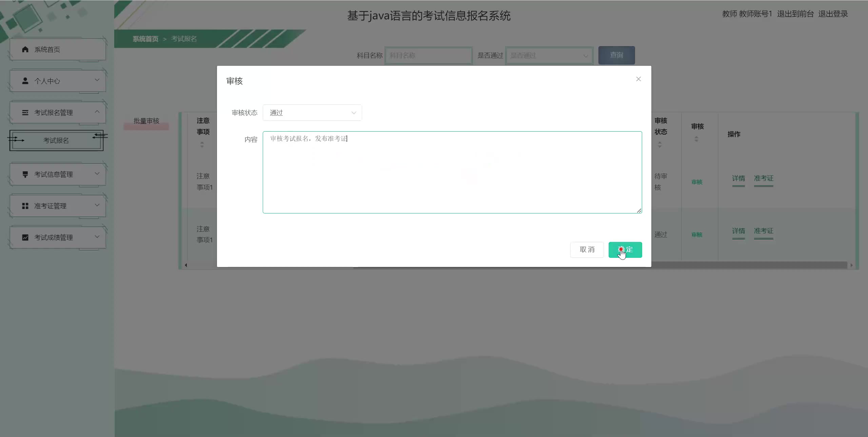Open the 审核状态 dropdown showing 通过
The height and width of the screenshot is (437, 868).
click(312, 113)
